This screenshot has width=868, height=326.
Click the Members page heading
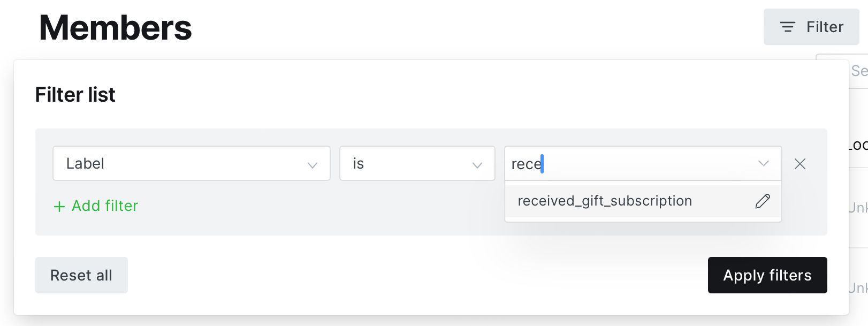pos(116,28)
